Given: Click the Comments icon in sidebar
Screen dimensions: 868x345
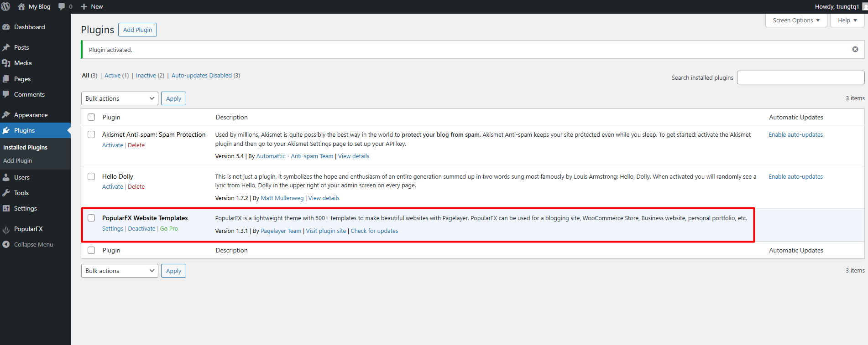Looking at the screenshot, I should click(6, 94).
